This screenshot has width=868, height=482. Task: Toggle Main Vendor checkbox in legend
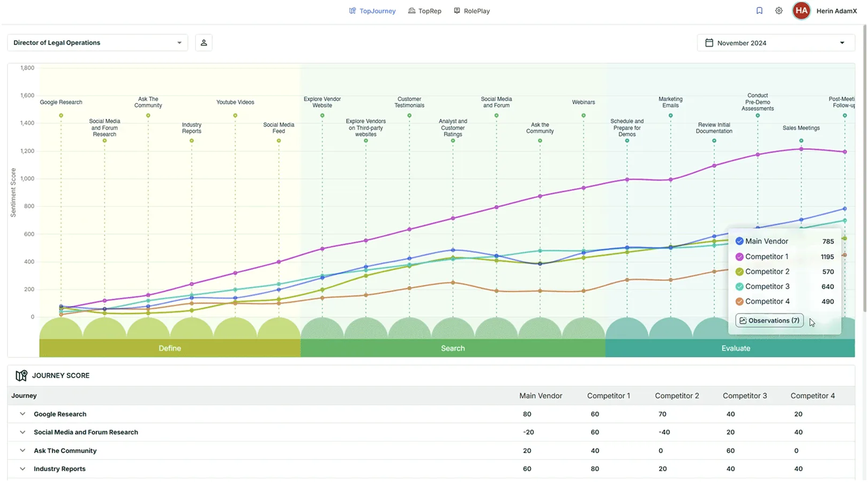pyautogui.click(x=739, y=242)
